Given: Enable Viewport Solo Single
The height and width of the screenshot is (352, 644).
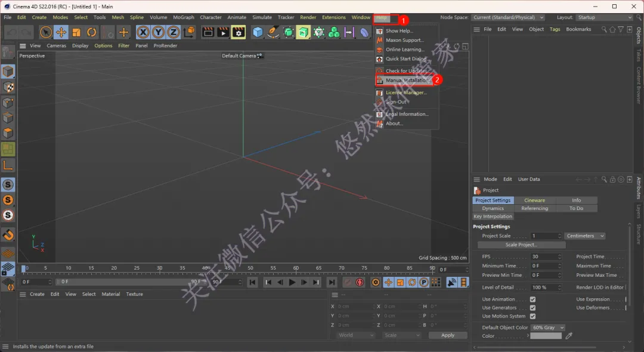Looking at the screenshot, I should click(x=8, y=200).
